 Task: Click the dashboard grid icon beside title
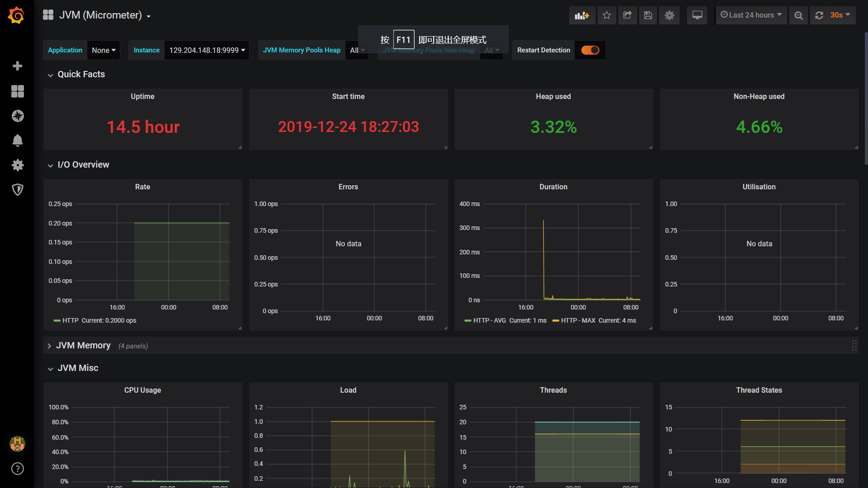[x=48, y=15]
